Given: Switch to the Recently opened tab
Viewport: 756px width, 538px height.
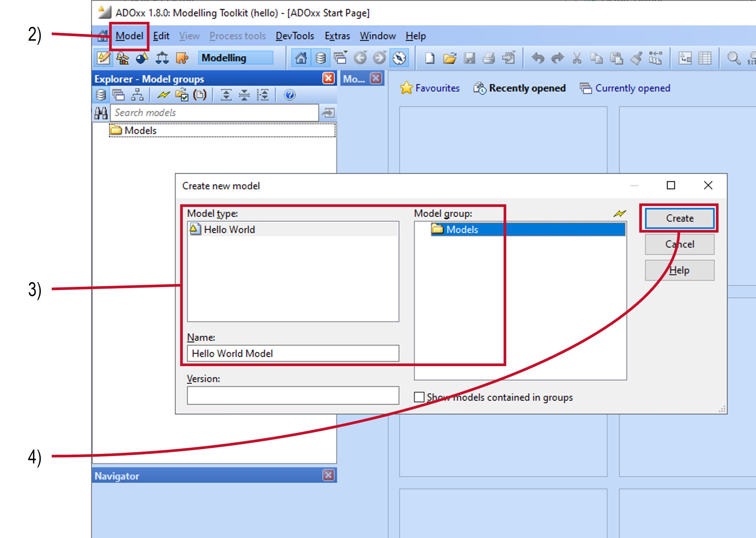Looking at the screenshot, I should [x=520, y=88].
